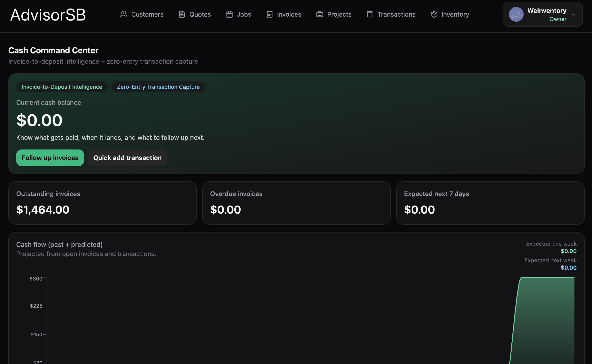The width and height of the screenshot is (592, 364).
Task: Click Quick add transaction
Action: [x=127, y=158]
